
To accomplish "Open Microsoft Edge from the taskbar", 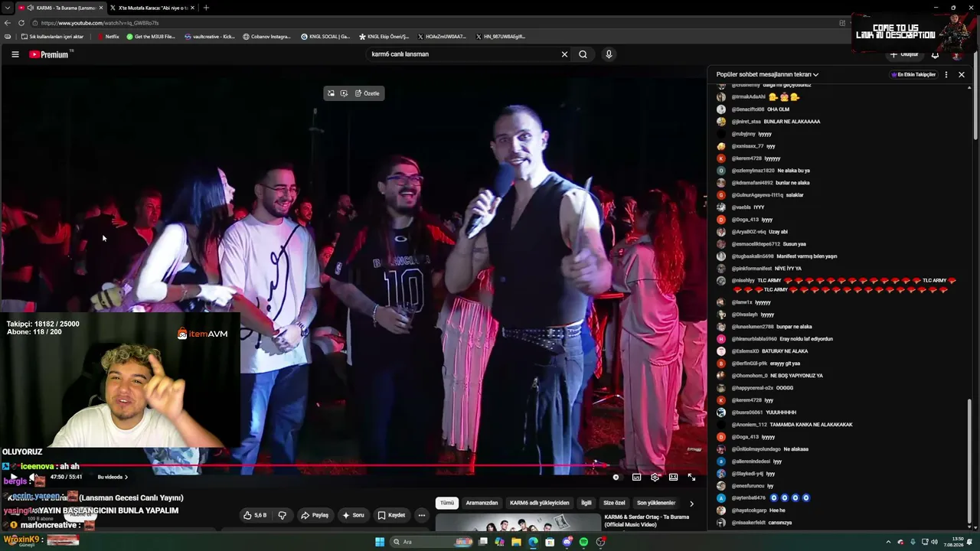I will click(x=533, y=542).
